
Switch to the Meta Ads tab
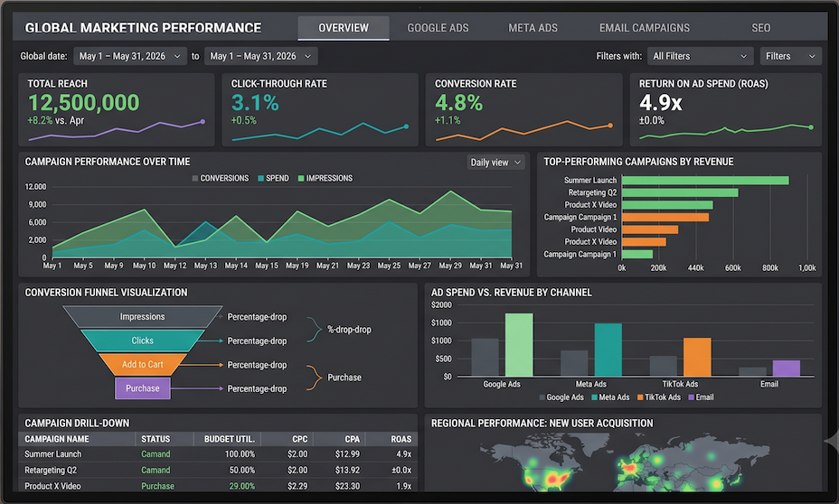click(533, 28)
